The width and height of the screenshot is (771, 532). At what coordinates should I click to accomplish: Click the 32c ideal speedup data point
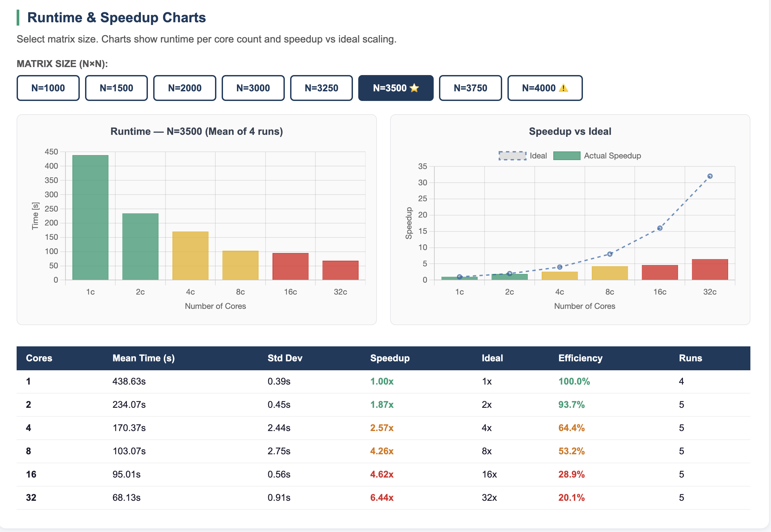tap(710, 176)
